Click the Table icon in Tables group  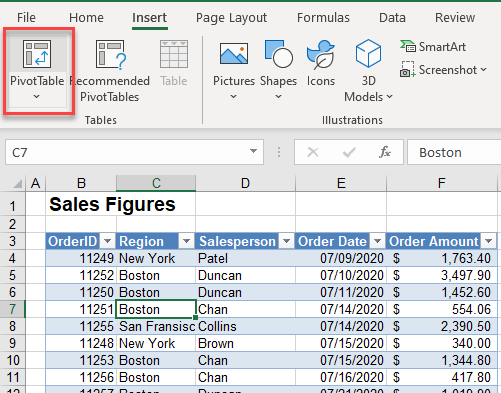coord(174,54)
